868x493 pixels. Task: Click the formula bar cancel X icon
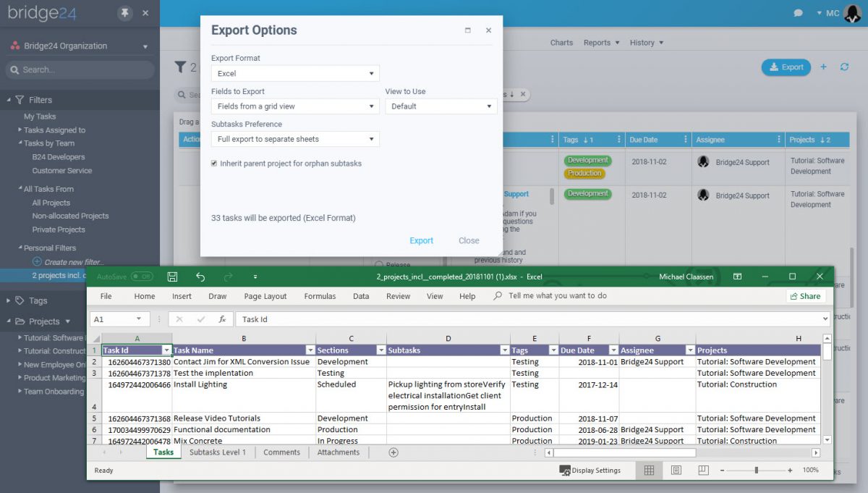click(179, 319)
